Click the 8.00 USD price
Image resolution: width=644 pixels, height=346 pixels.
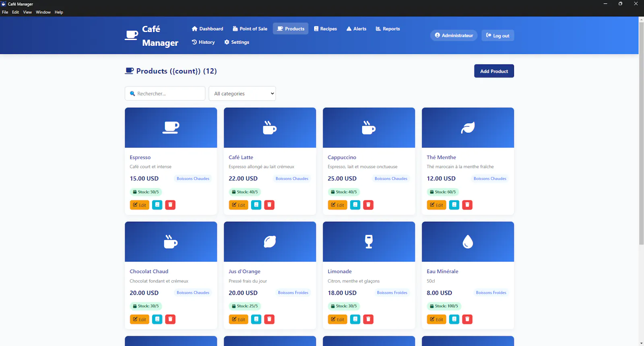tap(439, 293)
